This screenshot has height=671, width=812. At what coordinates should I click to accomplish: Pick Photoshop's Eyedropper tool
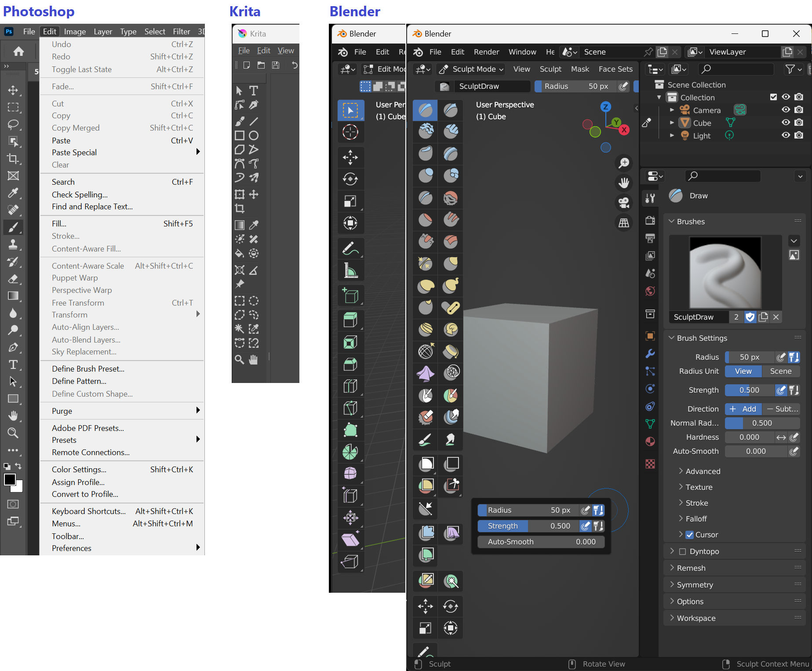click(x=13, y=193)
